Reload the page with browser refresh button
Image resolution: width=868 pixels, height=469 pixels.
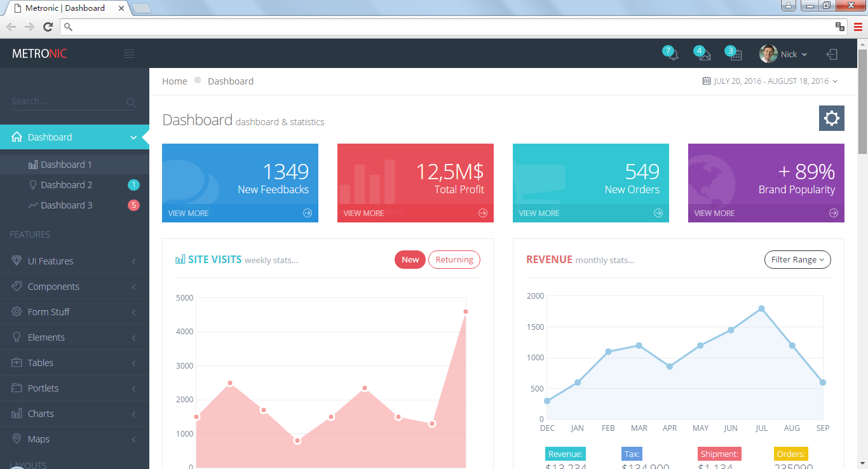pyautogui.click(x=48, y=27)
